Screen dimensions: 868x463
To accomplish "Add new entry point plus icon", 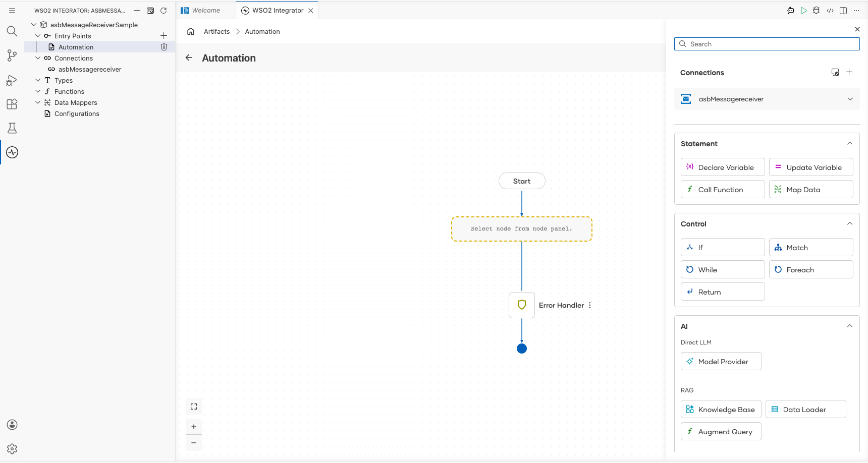I will click(x=164, y=36).
